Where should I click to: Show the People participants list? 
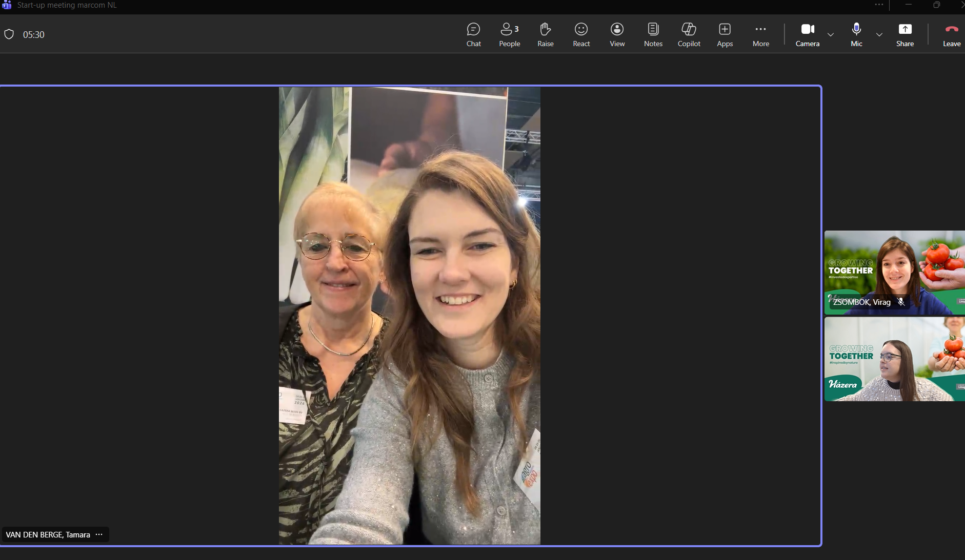pyautogui.click(x=509, y=34)
